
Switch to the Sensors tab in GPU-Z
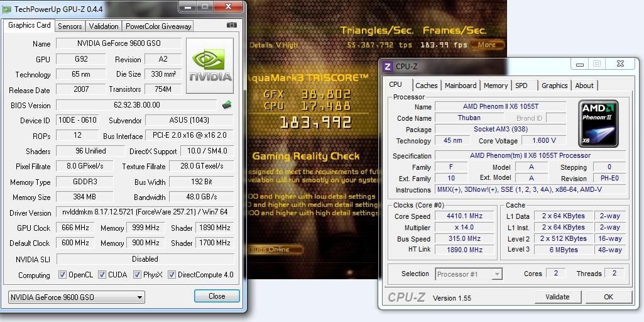pyautogui.click(x=69, y=26)
